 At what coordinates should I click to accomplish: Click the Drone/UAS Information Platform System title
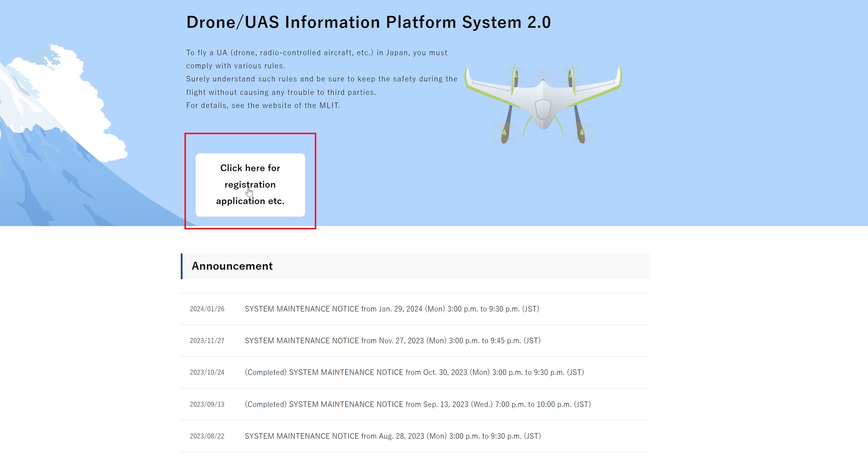tap(368, 22)
